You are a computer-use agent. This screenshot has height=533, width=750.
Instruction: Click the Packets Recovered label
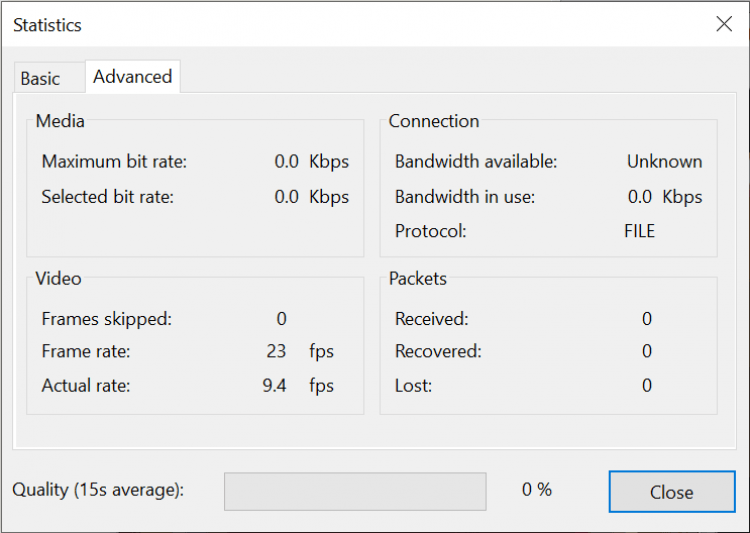coord(438,351)
